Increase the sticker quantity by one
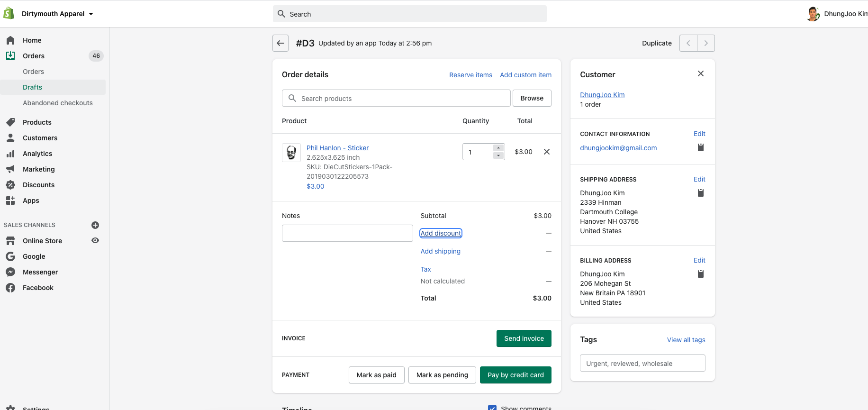 click(x=498, y=148)
